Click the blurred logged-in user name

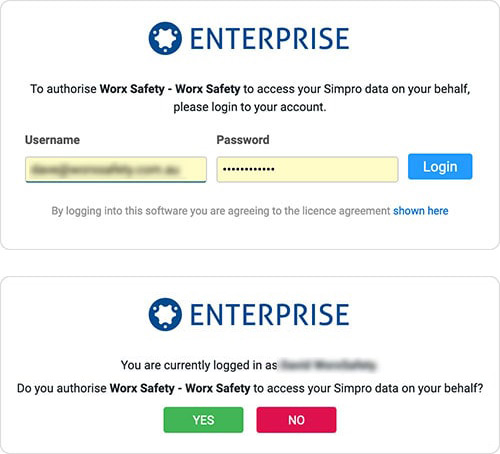[328, 365]
